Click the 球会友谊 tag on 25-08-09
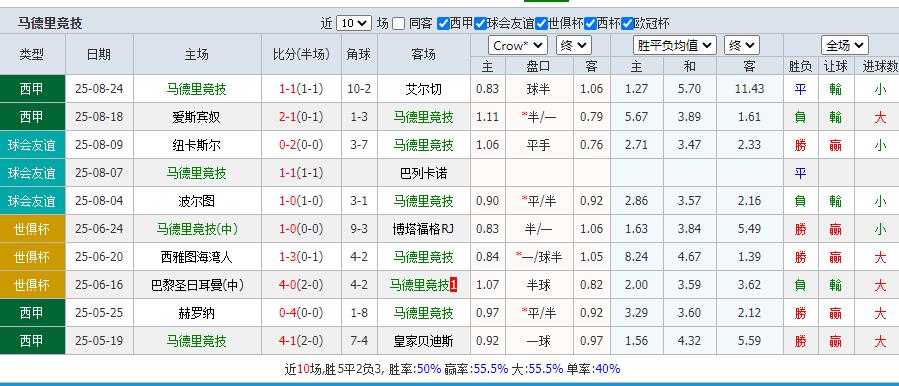The width and height of the screenshot is (899, 386). [32, 145]
